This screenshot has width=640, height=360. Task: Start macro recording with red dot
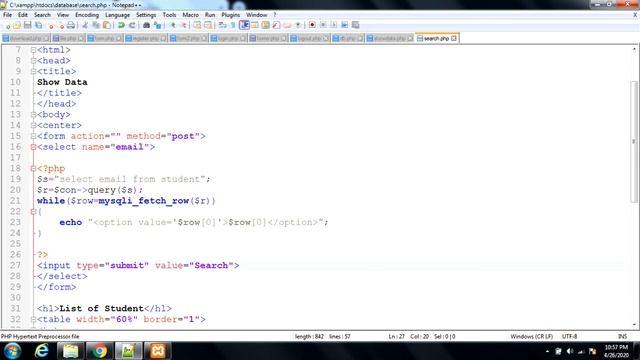[312, 25]
